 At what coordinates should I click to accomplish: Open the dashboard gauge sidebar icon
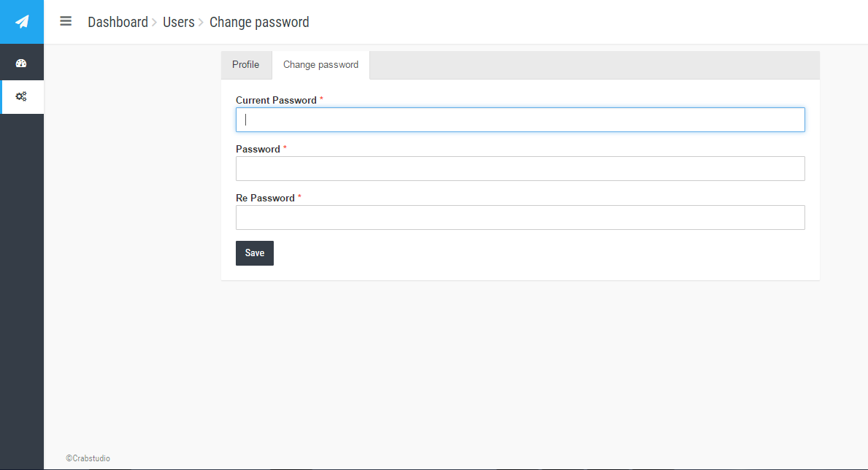21,63
